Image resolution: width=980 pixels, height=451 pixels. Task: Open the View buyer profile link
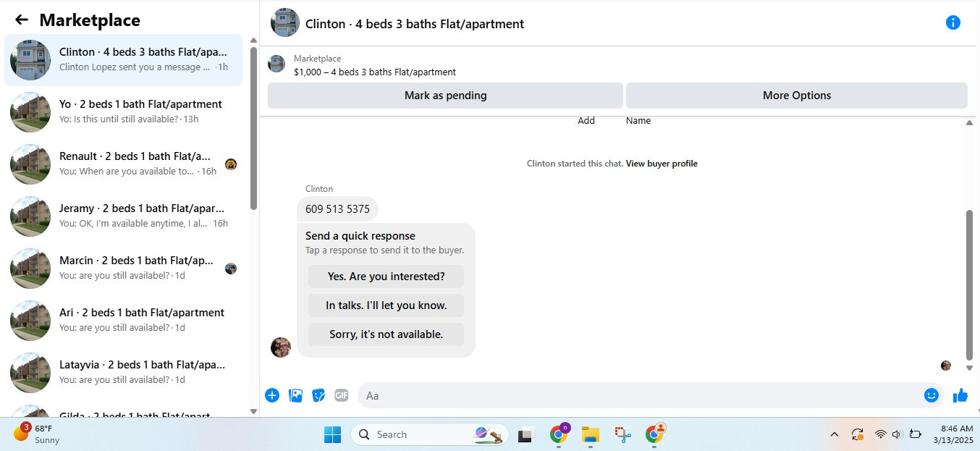click(x=662, y=164)
